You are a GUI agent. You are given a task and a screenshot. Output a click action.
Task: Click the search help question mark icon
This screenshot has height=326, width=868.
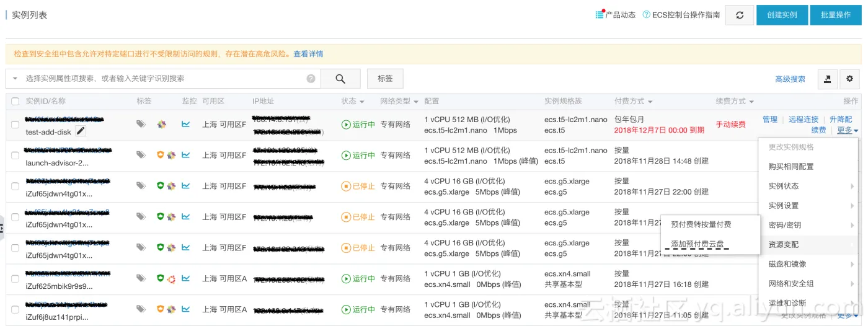(x=311, y=79)
